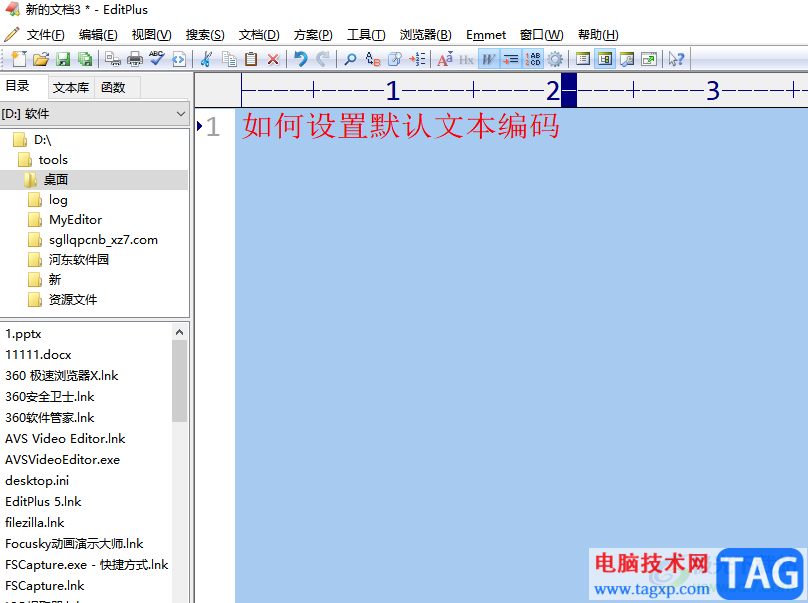
Task: Open preferences gear icon
Action: click(555, 59)
